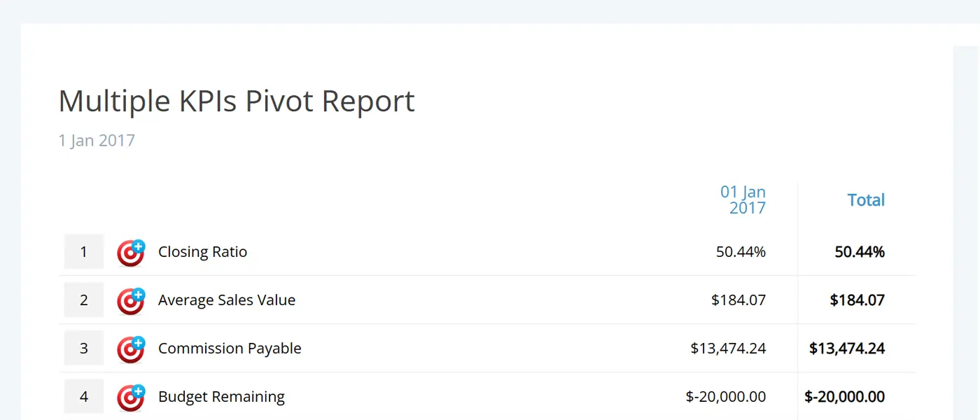The width and height of the screenshot is (980, 420).
Task: Click the Total column header
Action: [866, 199]
